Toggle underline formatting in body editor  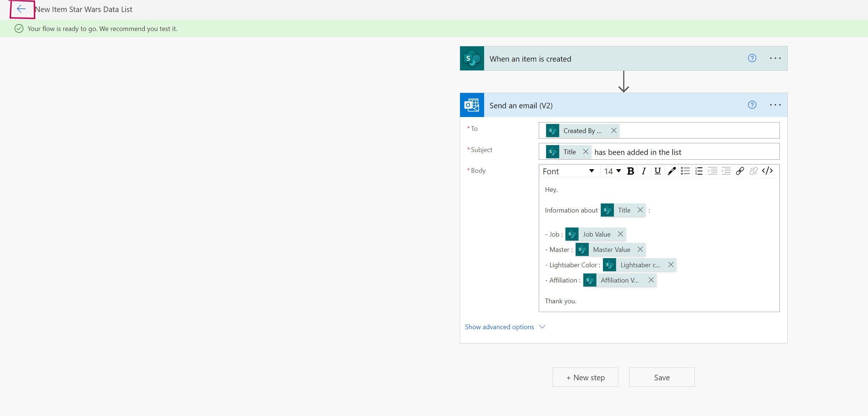(657, 171)
